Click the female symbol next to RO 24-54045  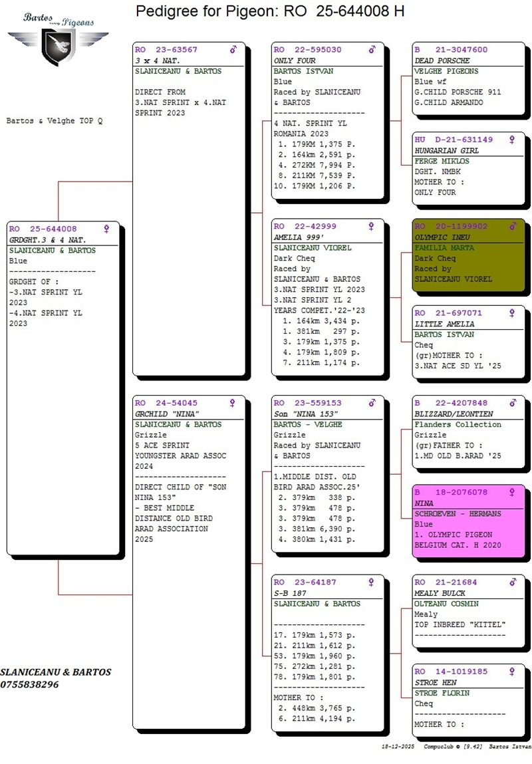tap(233, 403)
